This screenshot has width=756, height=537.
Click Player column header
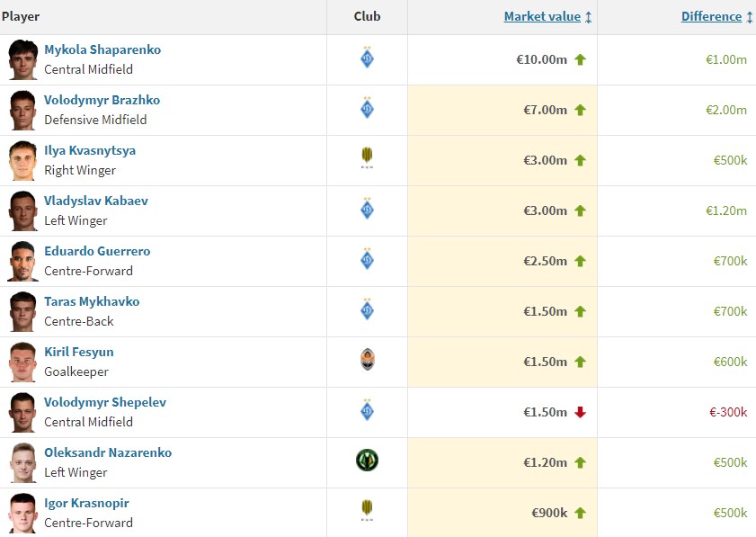[x=22, y=17]
